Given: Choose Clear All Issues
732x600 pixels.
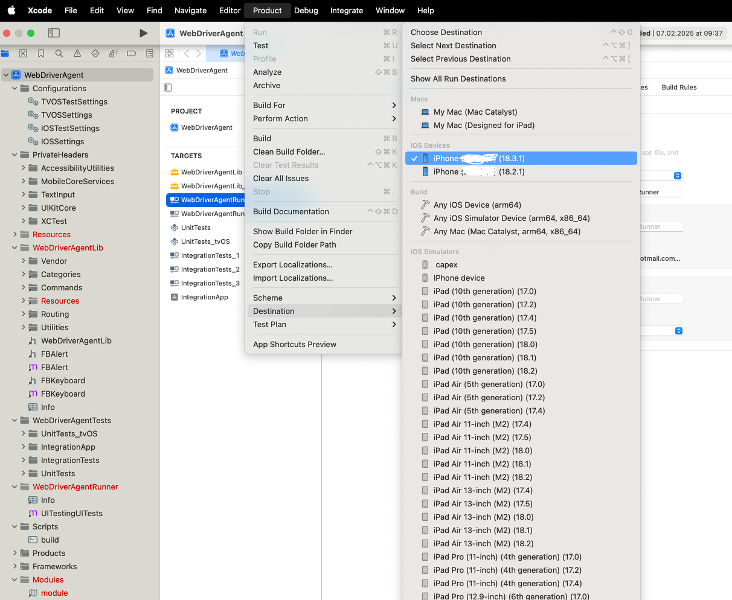Looking at the screenshot, I should coord(324,178).
